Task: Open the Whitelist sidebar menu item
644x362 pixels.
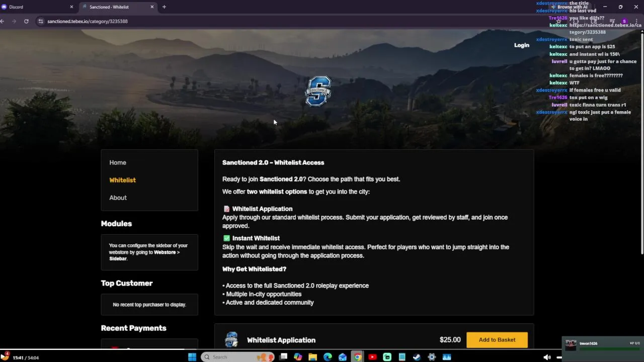Action: pos(122,180)
